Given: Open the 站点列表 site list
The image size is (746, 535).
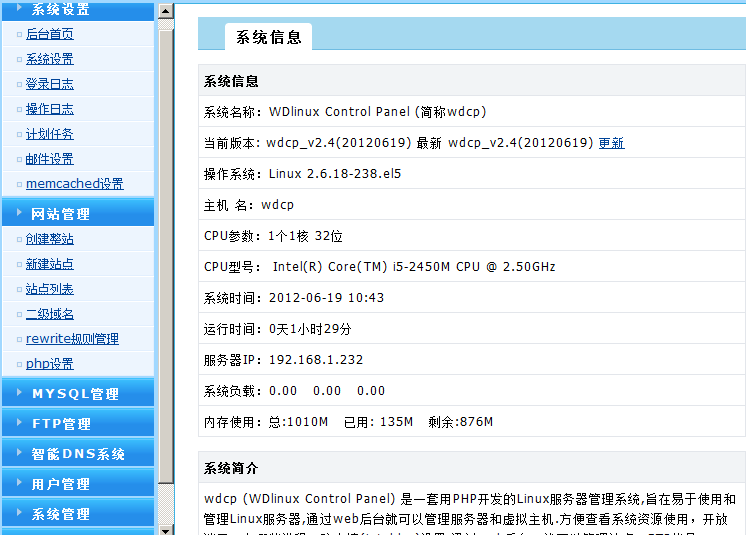Looking at the screenshot, I should [50, 289].
